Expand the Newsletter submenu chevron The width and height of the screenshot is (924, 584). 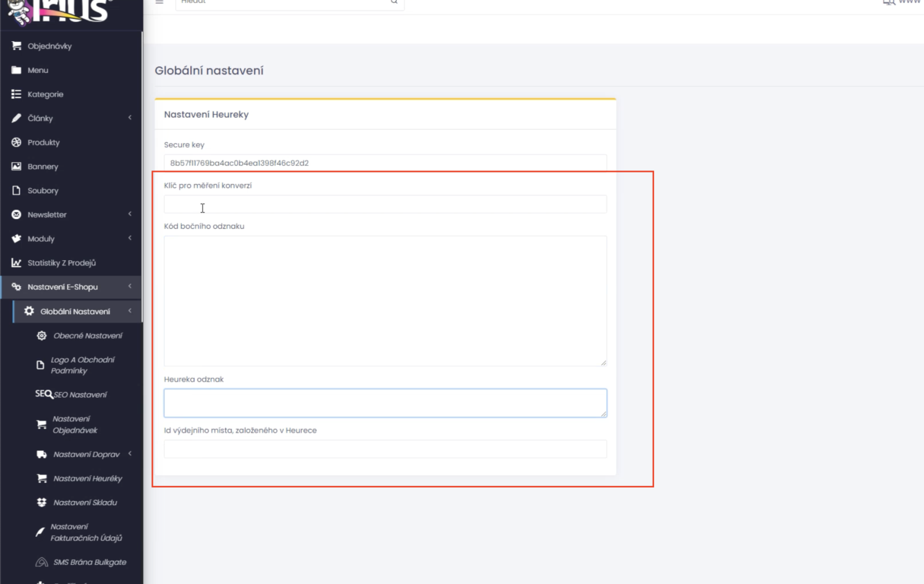coord(130,214)
